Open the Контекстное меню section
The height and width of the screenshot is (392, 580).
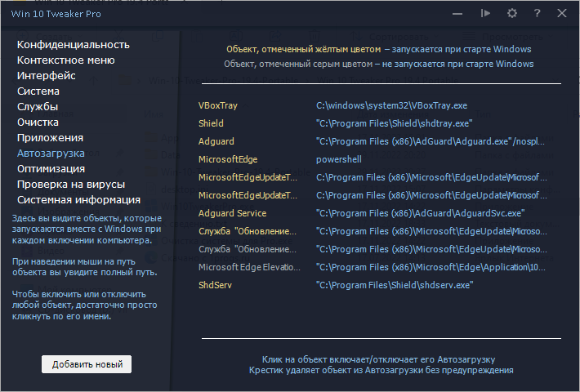pyautogui.click(x=66, y=60)
